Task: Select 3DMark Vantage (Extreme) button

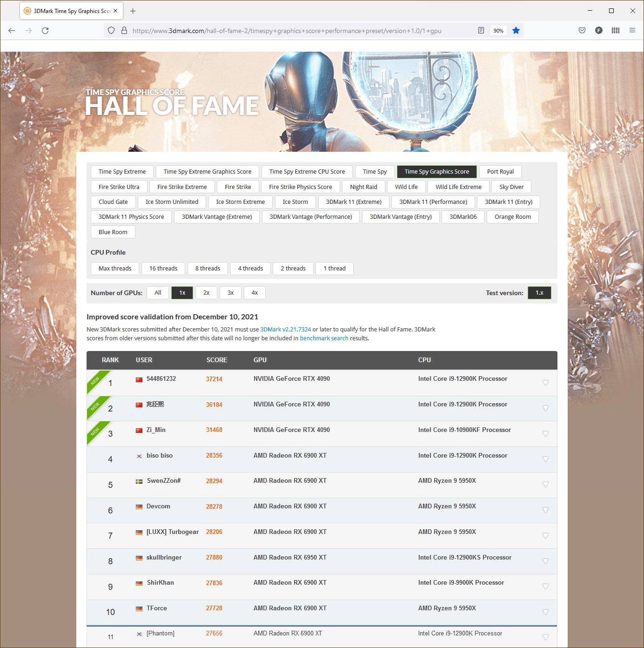Action: [x=217, y=217]
